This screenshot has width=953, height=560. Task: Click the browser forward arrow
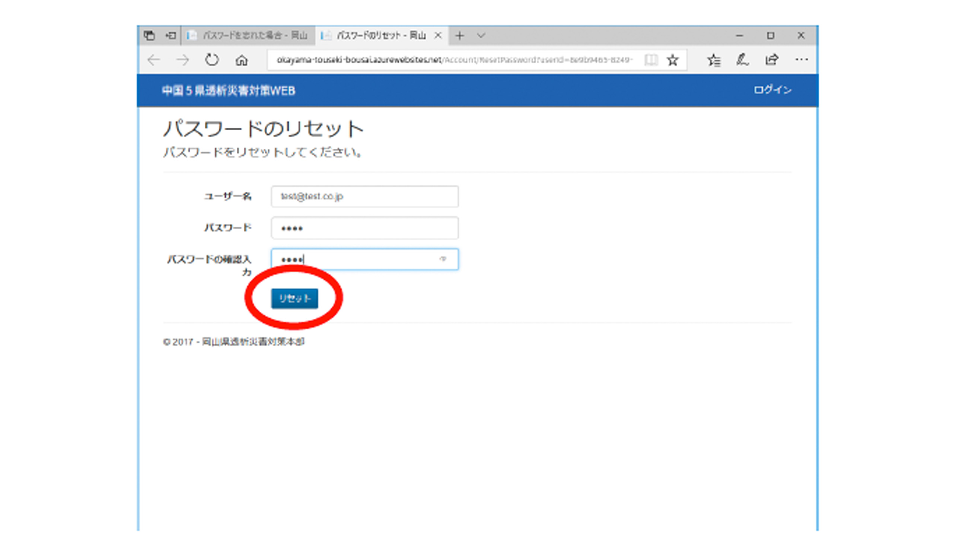(183, 60)
